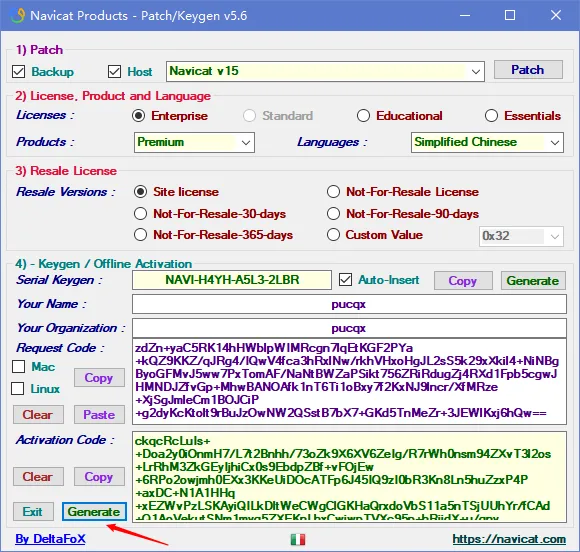
Task: Click the Exit button
Action: tap(33, 512)
